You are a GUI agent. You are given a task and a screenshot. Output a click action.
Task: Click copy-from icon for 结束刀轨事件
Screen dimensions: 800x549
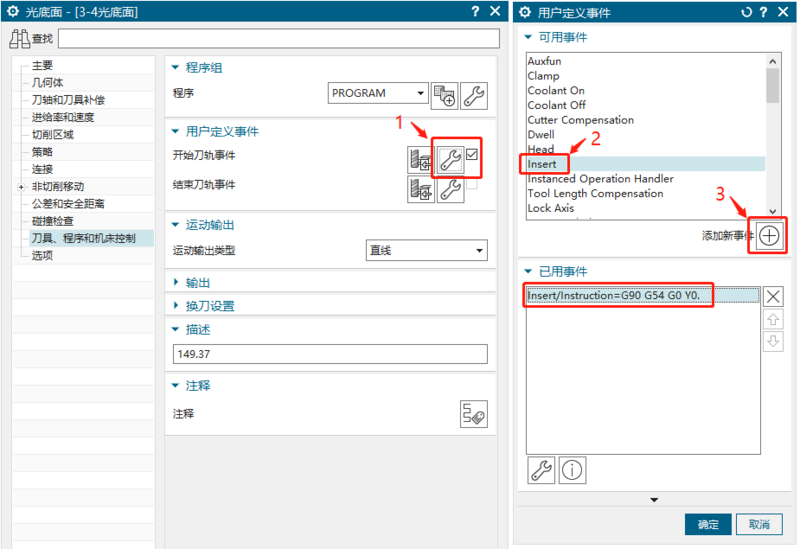tap(420, 189)
